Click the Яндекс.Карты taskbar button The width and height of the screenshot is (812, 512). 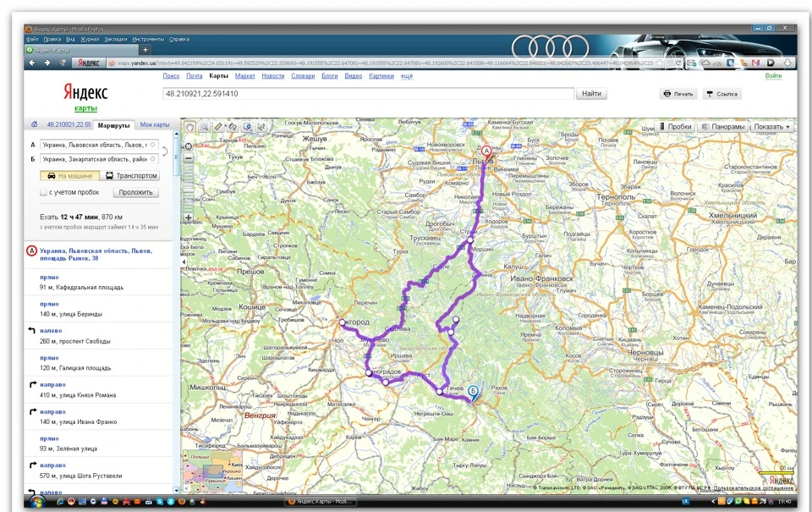[x=321, y=502]
